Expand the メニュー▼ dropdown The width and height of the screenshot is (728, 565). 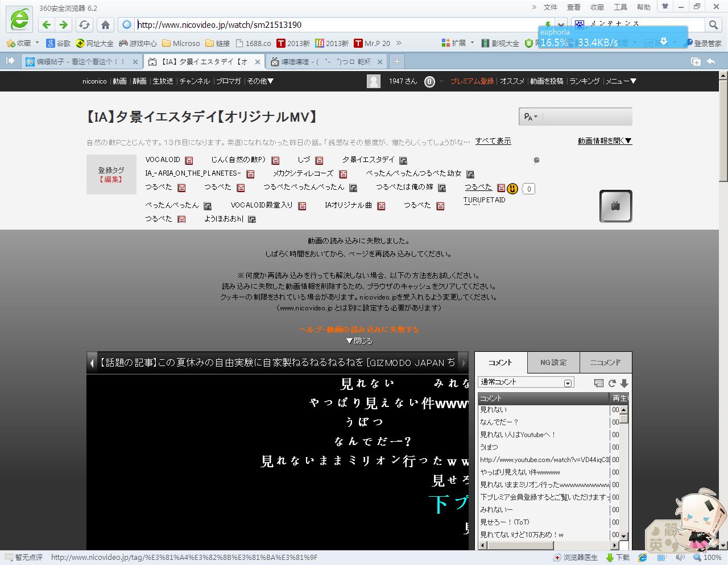(x=621, y=81)
